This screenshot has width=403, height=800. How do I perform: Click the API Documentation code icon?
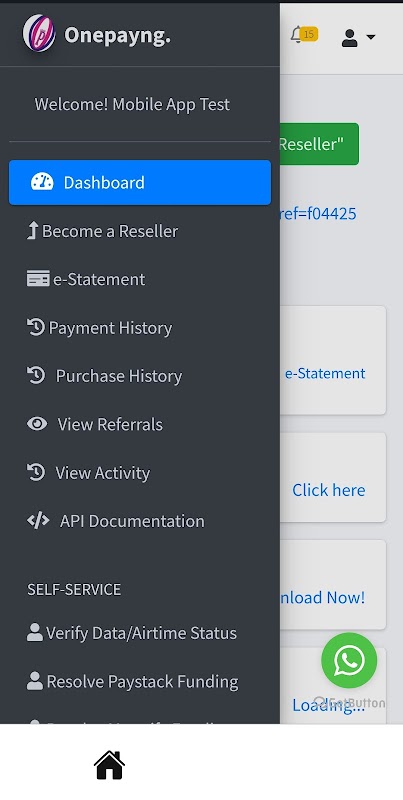click(38, 520)
